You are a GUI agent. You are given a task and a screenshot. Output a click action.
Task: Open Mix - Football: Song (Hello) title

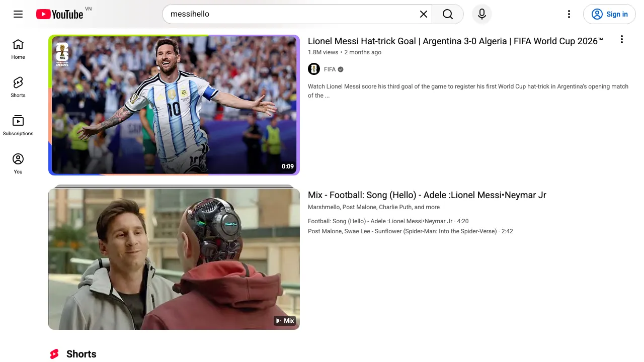pos(427,195)
